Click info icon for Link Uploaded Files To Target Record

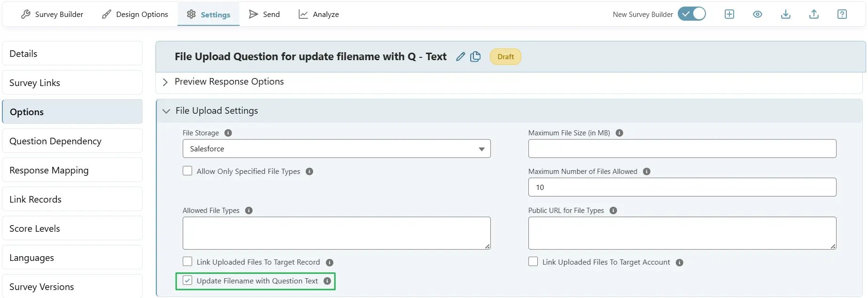[x=330, y=263]
